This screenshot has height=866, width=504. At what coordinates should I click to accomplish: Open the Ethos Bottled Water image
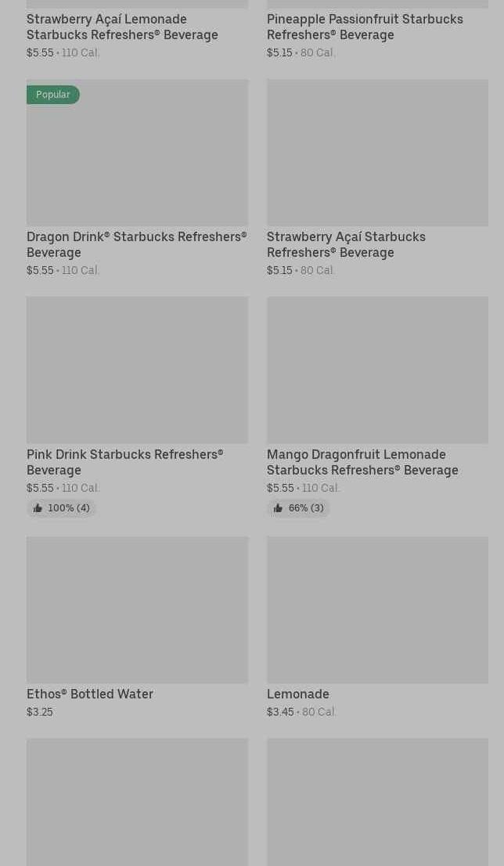[138, 610]
